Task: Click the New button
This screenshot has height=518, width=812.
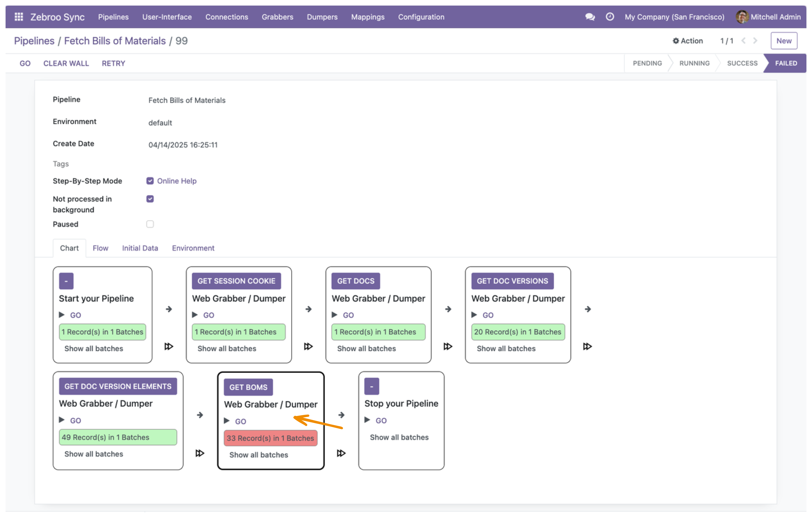Action: pos(784,41)
